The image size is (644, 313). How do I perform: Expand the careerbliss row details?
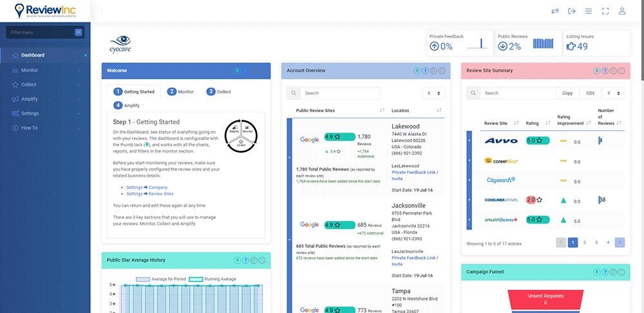click(x=469, y=160)
